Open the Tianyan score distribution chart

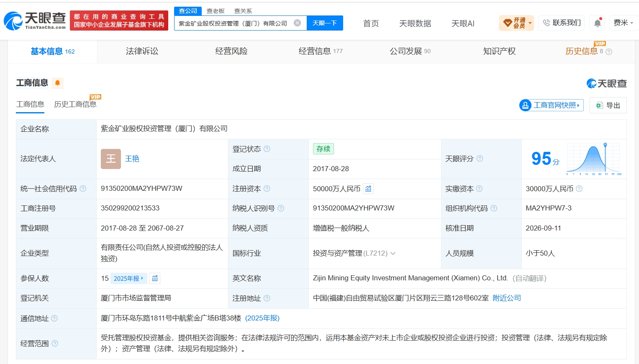click(x=593, y=159)
